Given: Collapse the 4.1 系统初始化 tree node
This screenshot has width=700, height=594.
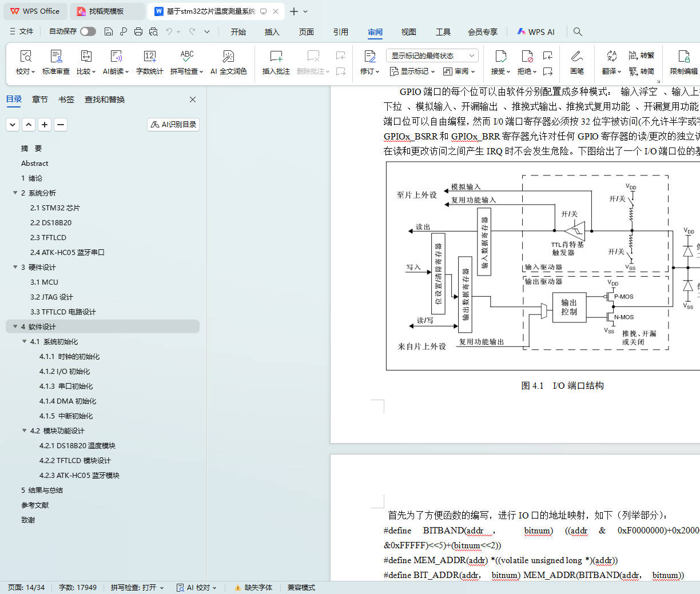Looking at the screenshot, I should pyautogui.click(x=25, y=342).
